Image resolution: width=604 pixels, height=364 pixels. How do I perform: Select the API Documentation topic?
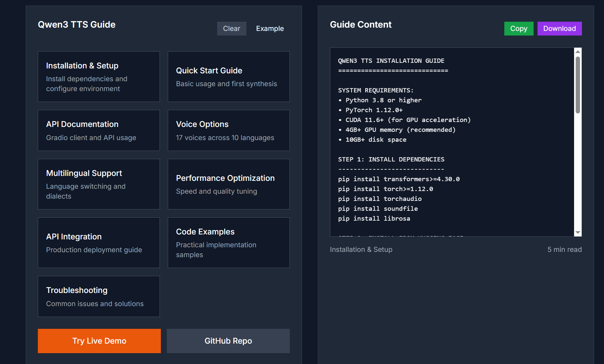(99, 130)
